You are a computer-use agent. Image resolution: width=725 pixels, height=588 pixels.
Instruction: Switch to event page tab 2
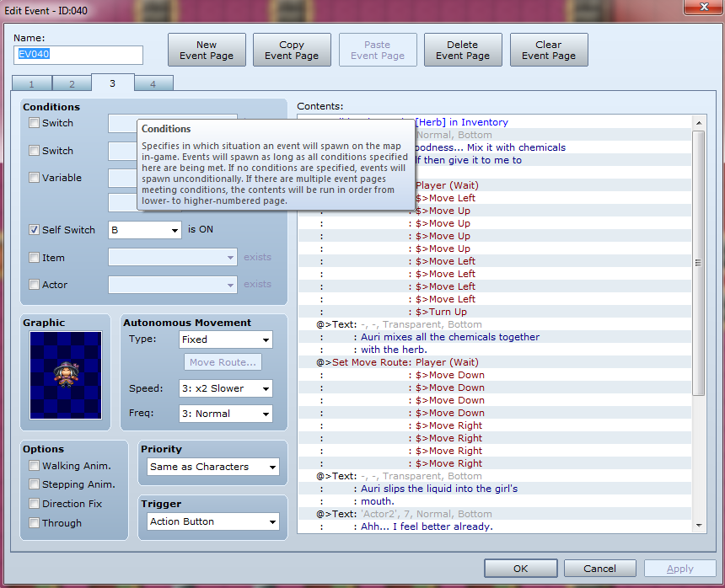click(72, 83)
